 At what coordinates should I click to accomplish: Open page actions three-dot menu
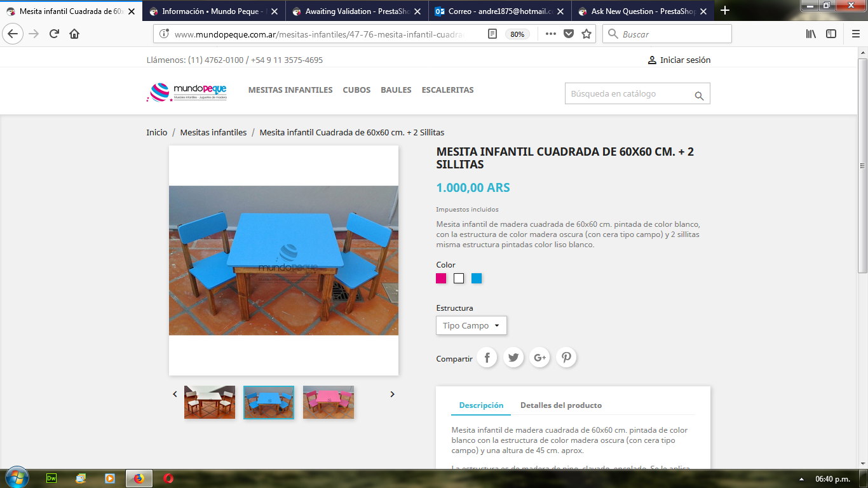(550, 34)
